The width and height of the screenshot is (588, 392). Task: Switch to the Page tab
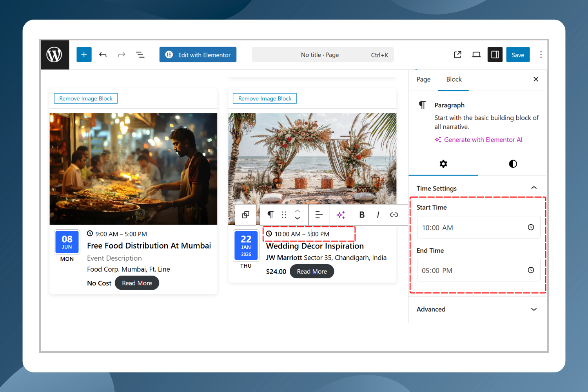[423, 79]
